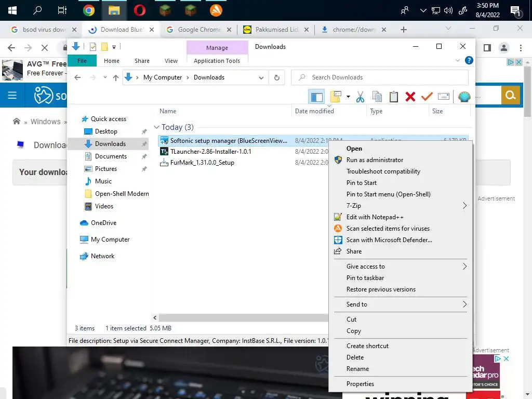Open the recent locations dropdown
Viewport: 532px width, 399px height.
105,77
